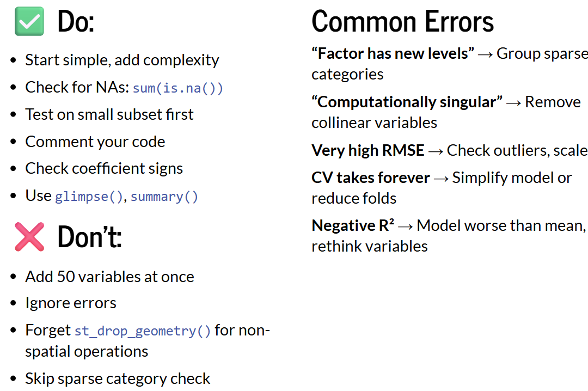Click the "Negative R²" bold label
Viewport: 588px width, 391px height.
coord(353,225)
